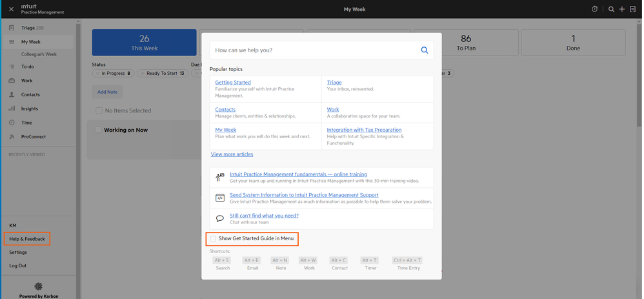644x299 pixels.
Task: Toggle the In Progress status filter
Action: click(113, 74)
